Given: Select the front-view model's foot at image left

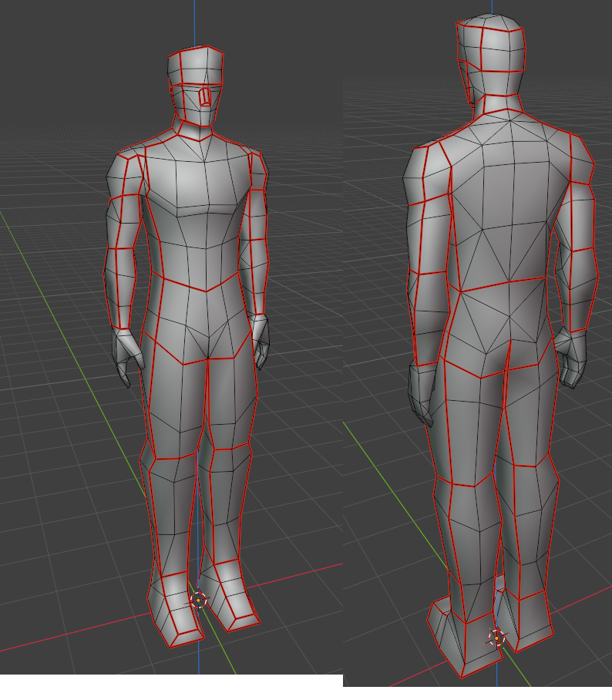Looking at the screenshot, I should (x=174, y=609).
